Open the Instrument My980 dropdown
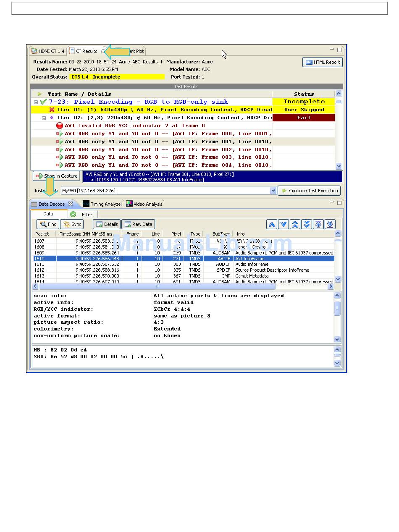 (274, 191)
